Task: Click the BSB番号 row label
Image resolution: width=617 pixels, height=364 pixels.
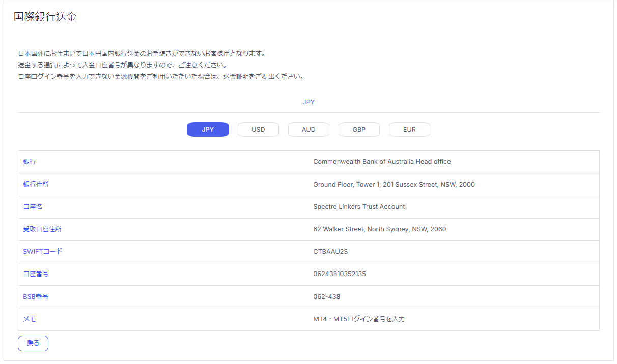Action: pos(36,296)
